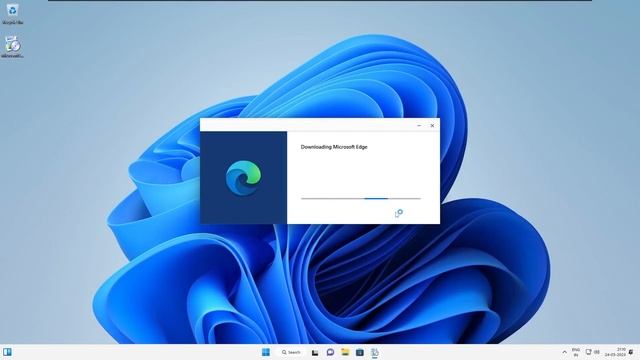Close the Edge installer window

[x=432, y=126]
